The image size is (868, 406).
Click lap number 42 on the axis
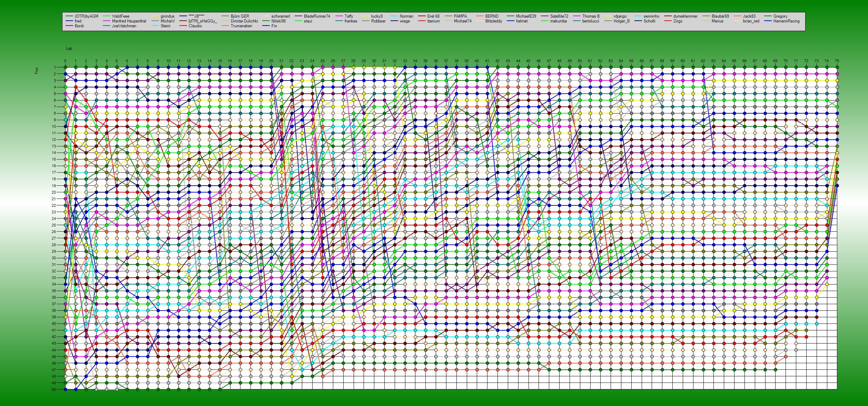click(497, 61)
